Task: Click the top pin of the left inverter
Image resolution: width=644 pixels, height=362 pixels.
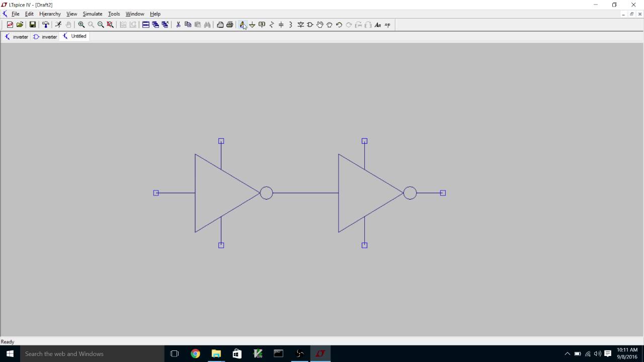Action: tap(221, 141)
